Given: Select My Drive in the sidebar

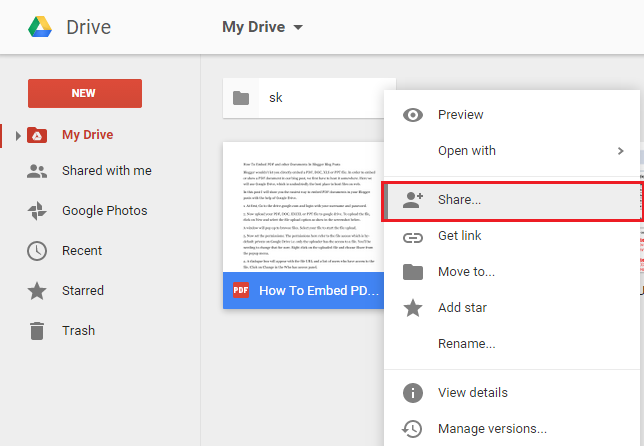Looking at the screenshot, I should coord(87,135).
